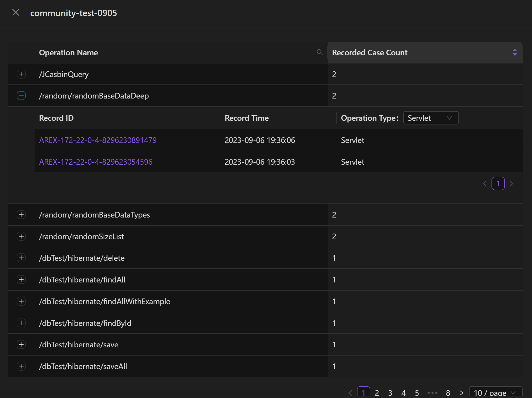Screen dimensions: 532x398
Task: Select the /random/randomBaseDataDeep operation name
Action: coord(94,96)
